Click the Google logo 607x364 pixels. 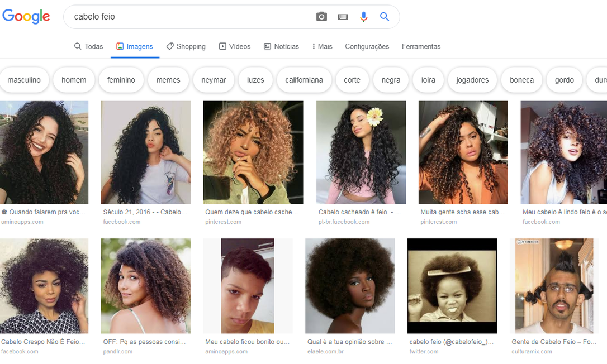point(26,16)
